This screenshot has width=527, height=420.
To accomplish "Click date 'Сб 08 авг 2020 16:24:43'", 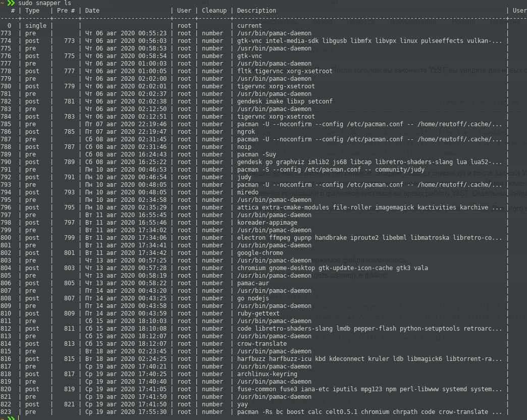I will [x=126, y=154].
